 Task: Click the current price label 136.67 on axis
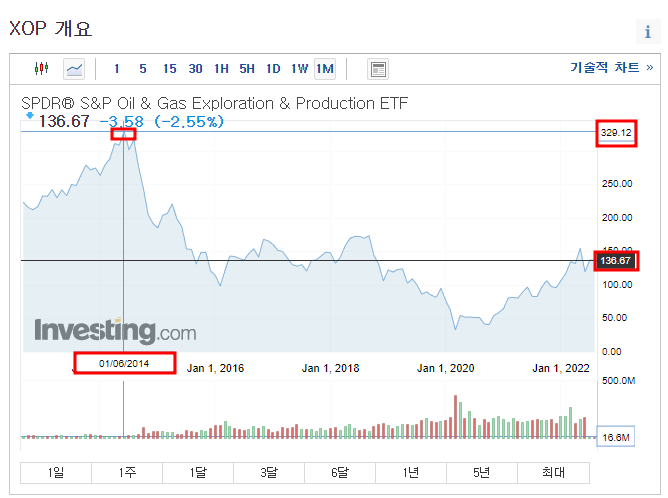(x=616, y=261)
